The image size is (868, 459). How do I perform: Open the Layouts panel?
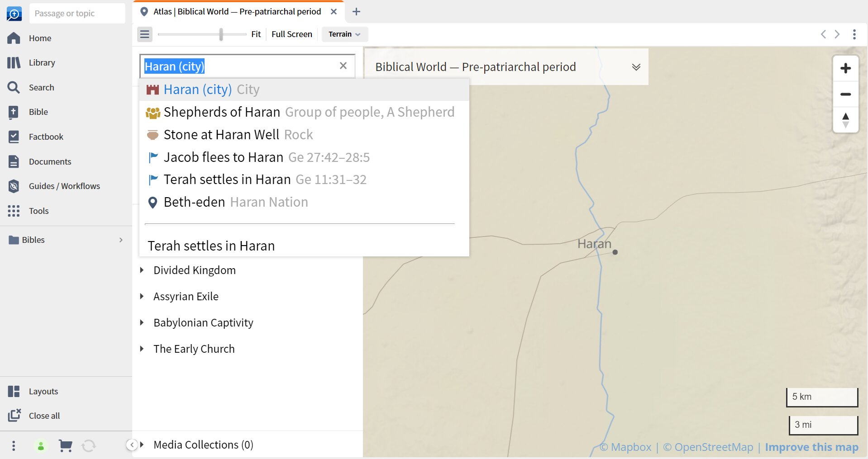(43, 391)
